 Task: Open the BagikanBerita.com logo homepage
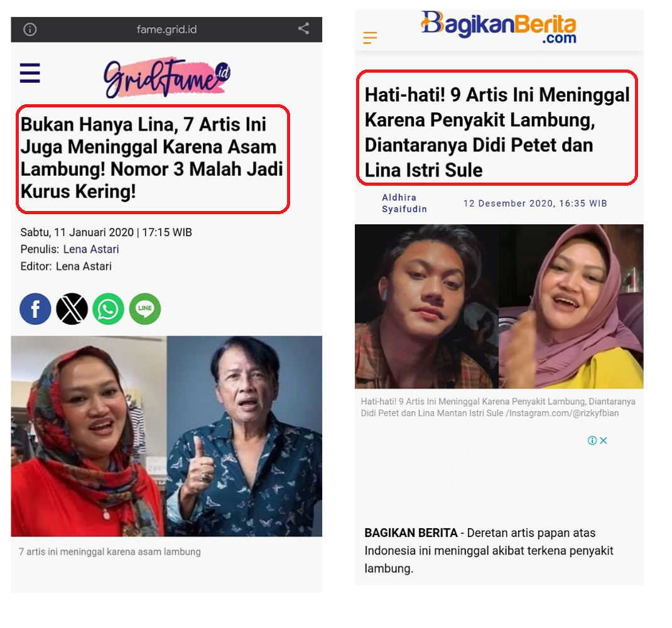(x=499, y=27)
